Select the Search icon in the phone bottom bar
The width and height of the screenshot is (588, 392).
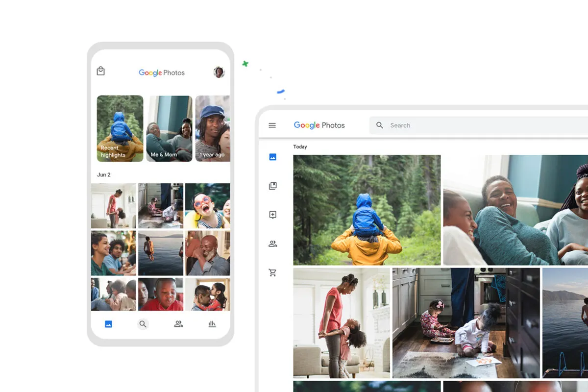[143, 324]
